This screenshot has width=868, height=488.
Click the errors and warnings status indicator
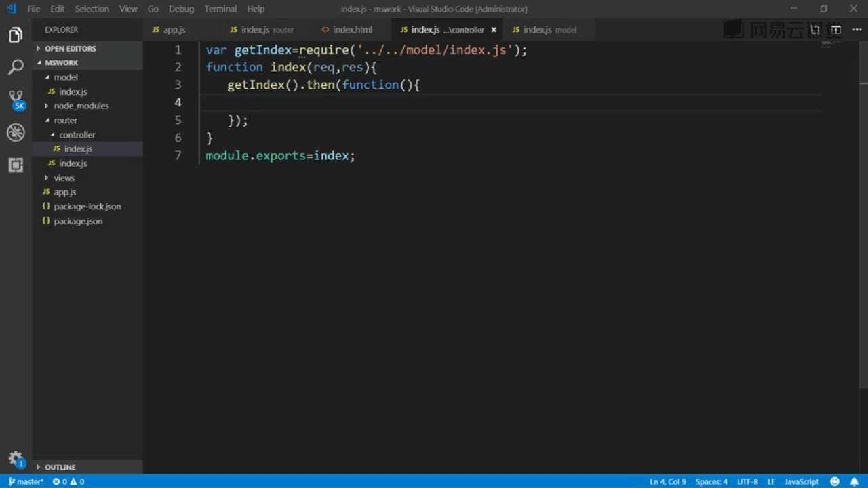tap(68, 481)
